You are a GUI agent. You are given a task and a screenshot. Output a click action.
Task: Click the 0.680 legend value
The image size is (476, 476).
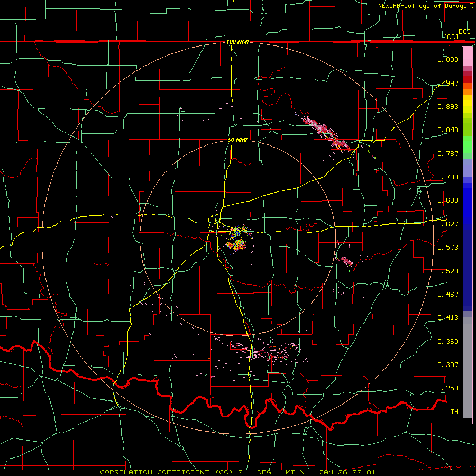click(x=448, y=200)
